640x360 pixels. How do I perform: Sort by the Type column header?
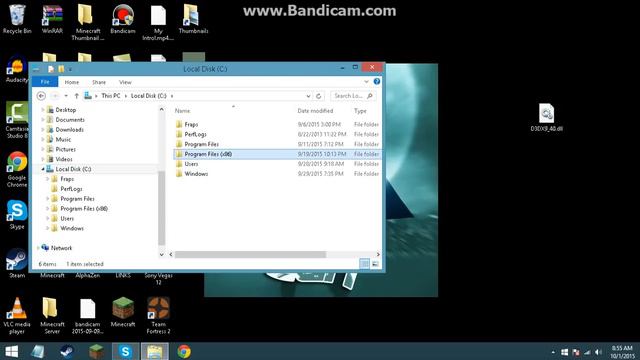click(360, 111)
